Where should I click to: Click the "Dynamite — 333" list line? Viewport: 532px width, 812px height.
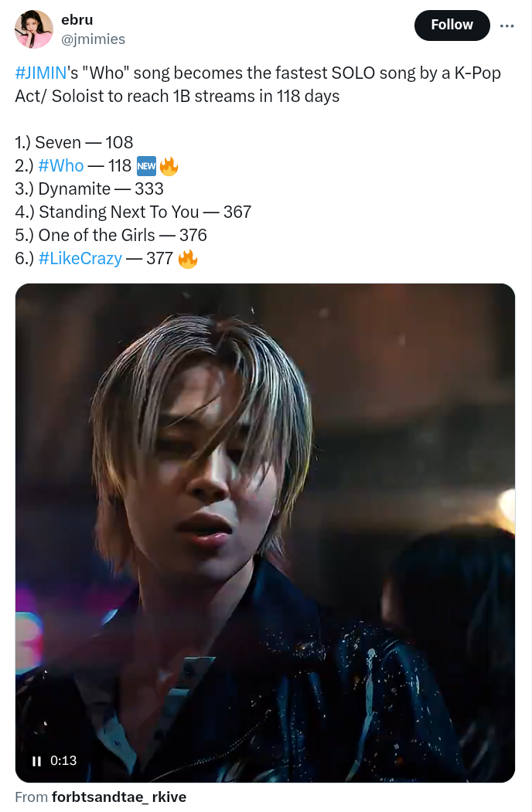tap(89, 189)
